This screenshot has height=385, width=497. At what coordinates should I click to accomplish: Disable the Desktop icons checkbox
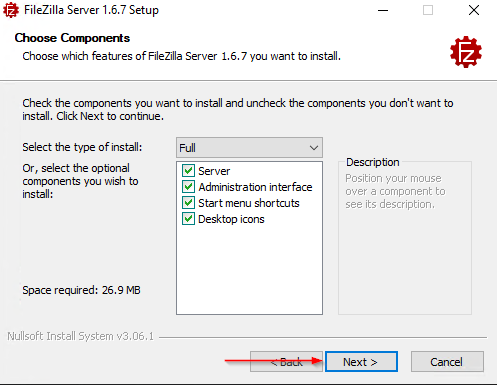coord(188,219)
